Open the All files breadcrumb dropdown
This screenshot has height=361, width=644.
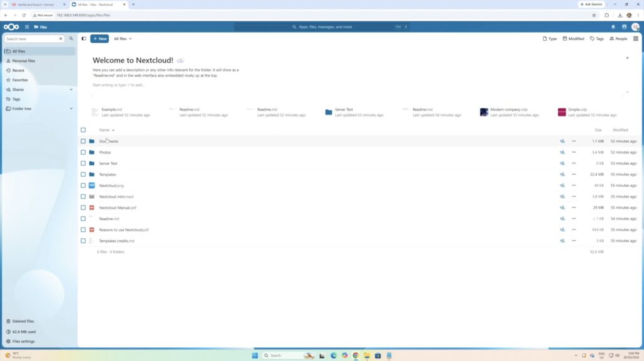click(123, 38)
